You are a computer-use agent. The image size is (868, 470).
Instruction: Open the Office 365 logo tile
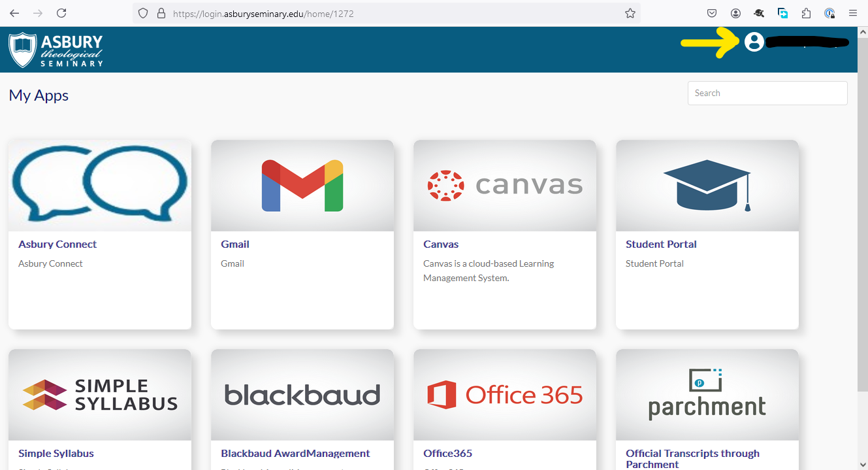[504, 395]
